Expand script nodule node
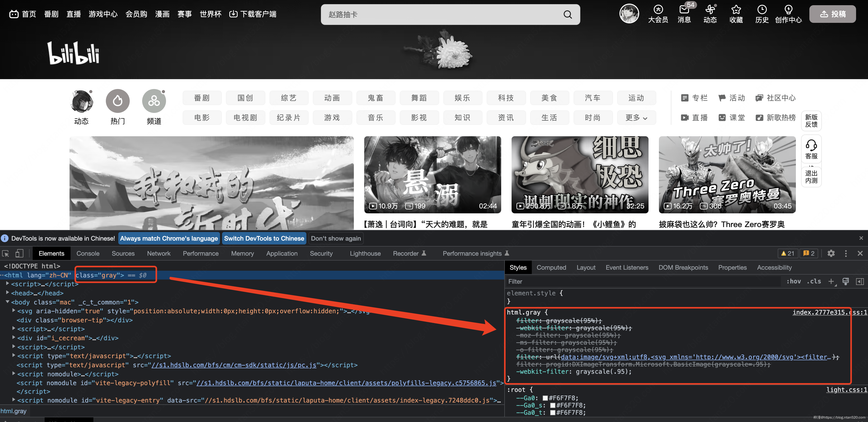Image resolution: width=868 pixels, height=422 pixels. (x=13, y=373)
